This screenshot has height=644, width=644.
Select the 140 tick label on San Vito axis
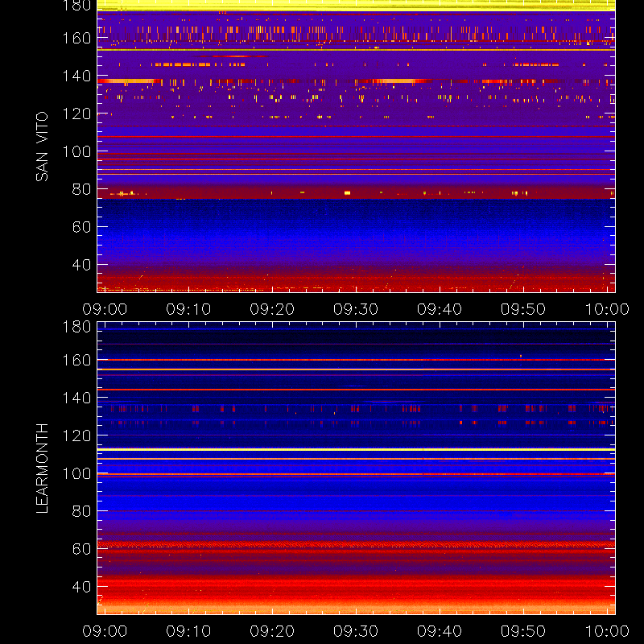click(x=76, y=76)
